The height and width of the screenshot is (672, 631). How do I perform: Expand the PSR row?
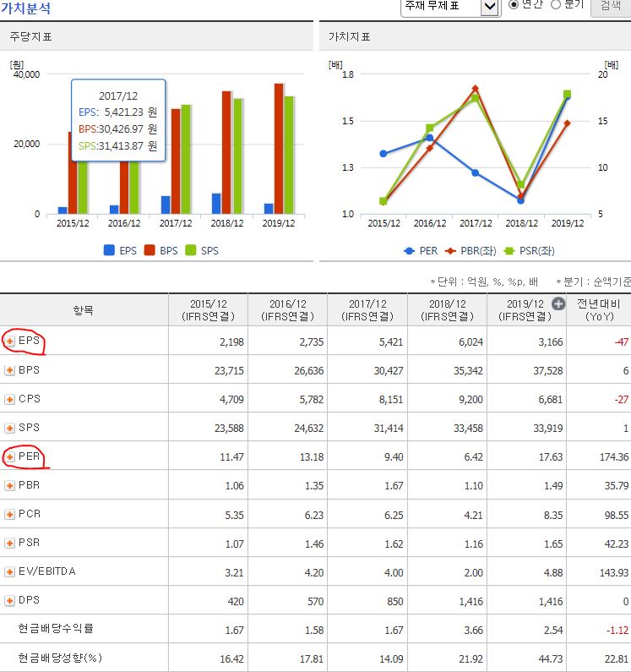pos(9,543)
